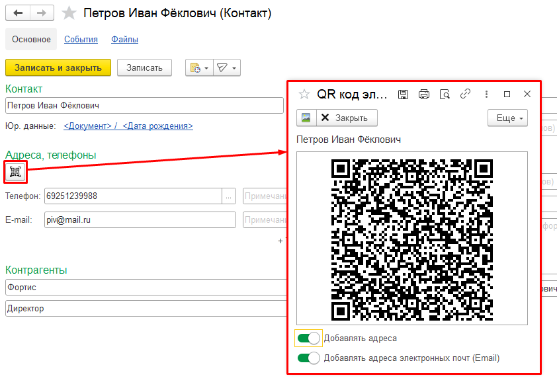Click the Петров Иван Фёклович label in QR window
Image resolution: width=557 pixels, height=392 pixels.
(x=349, y=139)
